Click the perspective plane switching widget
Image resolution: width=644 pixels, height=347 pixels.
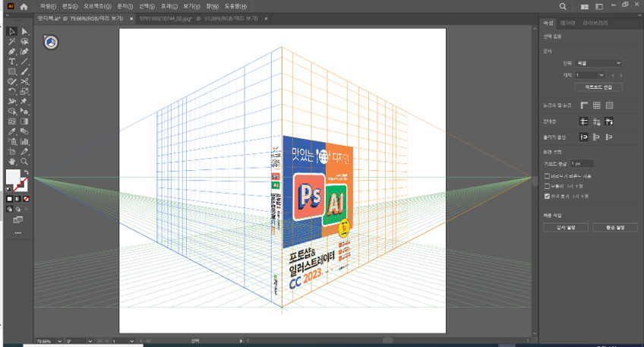51,43
